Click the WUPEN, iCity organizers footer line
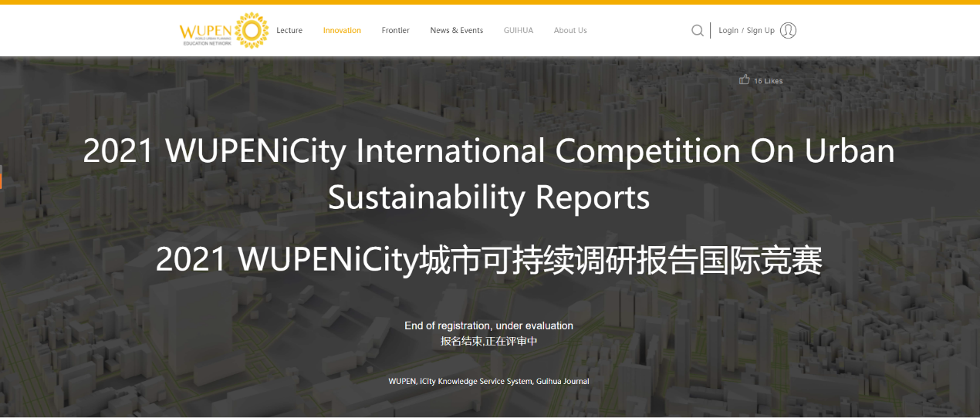Image resolution: width=980 pixels, height=418 pixels. tap(488, 381)
